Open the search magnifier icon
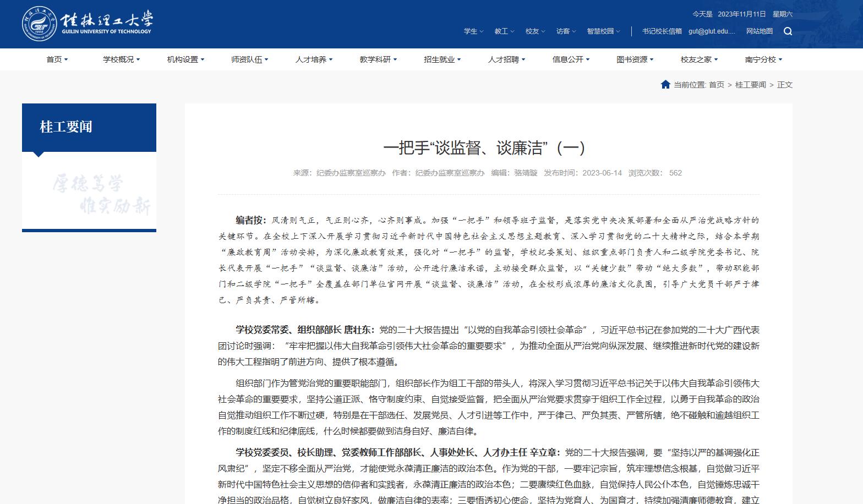Viewport: 863px width, 504px height. click(x=788, y=31)
